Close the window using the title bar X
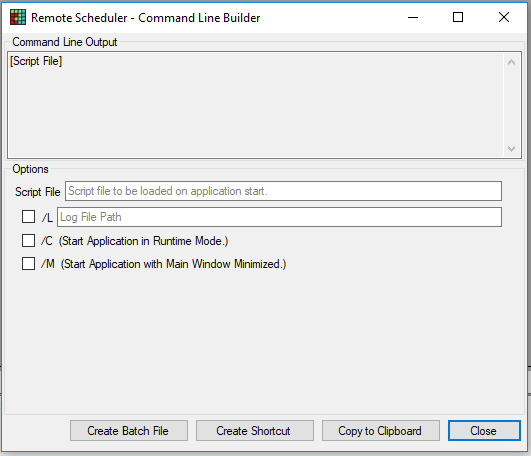The width and height of the screenshot is (531, 456). coord(504,17)
